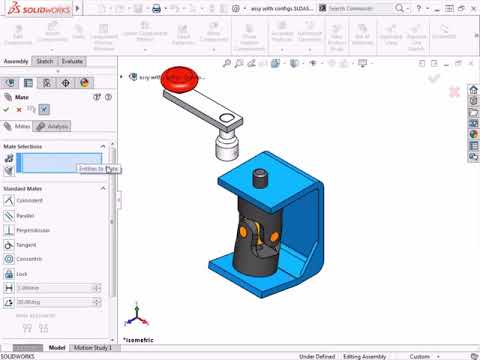
Task: Collapse the Mate Selections section
Action: point(103,147)
